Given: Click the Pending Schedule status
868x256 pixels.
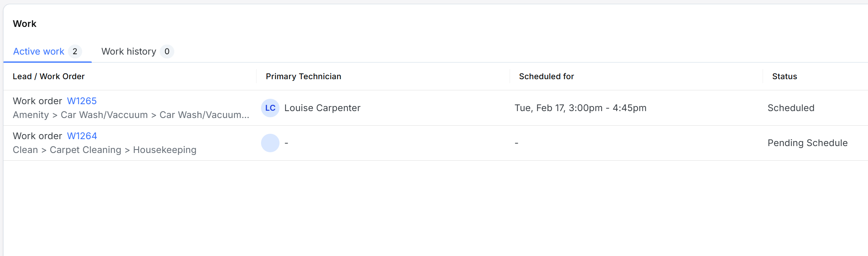Looking at the screenshot, I should coord(807,143).
